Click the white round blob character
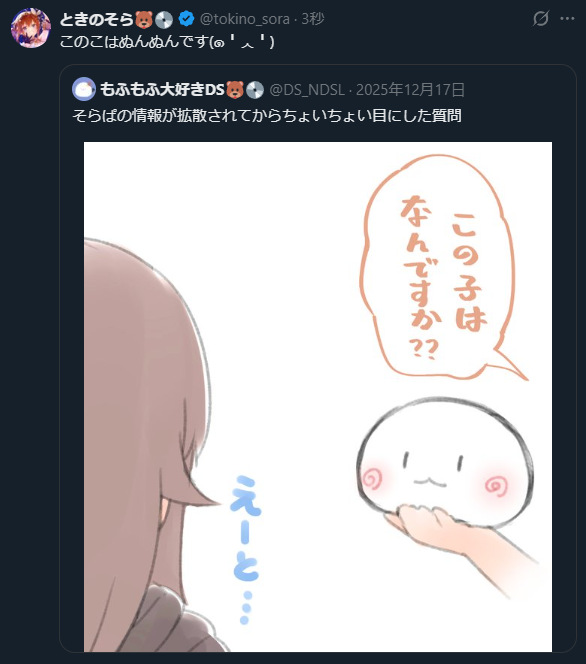This screenshot has width=586, height=664. (x=445, y=462)
